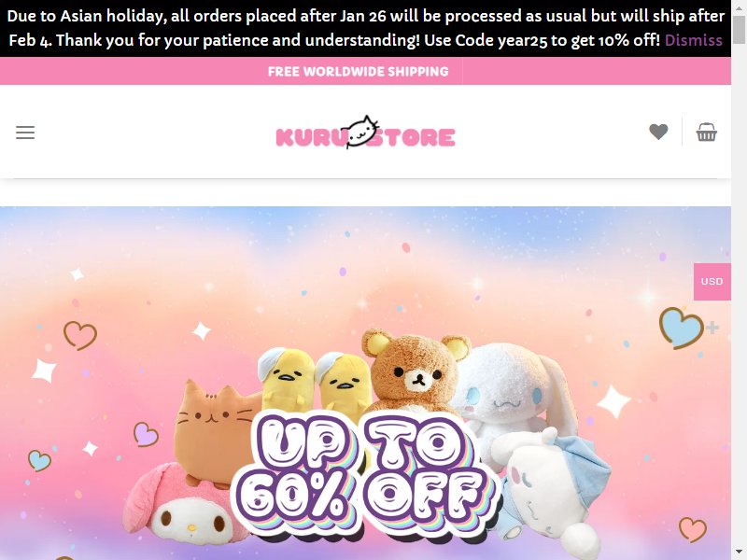747x560 pixels.
Task: Click the Free Worldwide Shipping banner
Action: coord(358,72)
